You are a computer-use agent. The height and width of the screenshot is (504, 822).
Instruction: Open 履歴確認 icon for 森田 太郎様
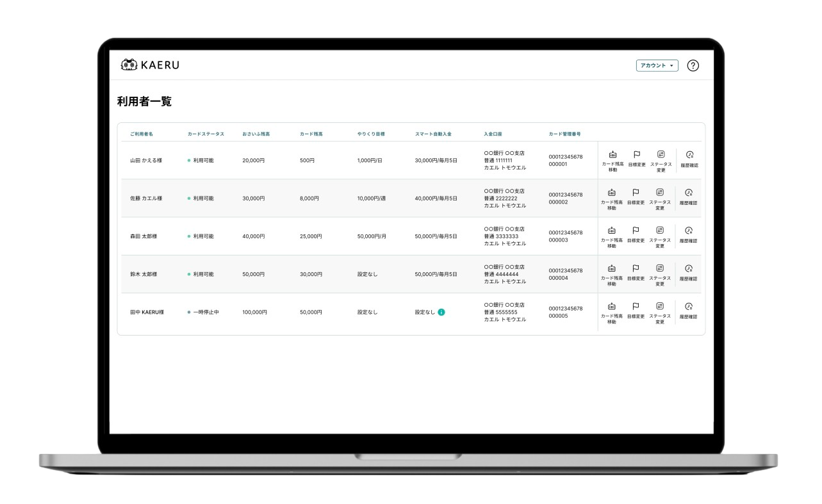point(689,231)
